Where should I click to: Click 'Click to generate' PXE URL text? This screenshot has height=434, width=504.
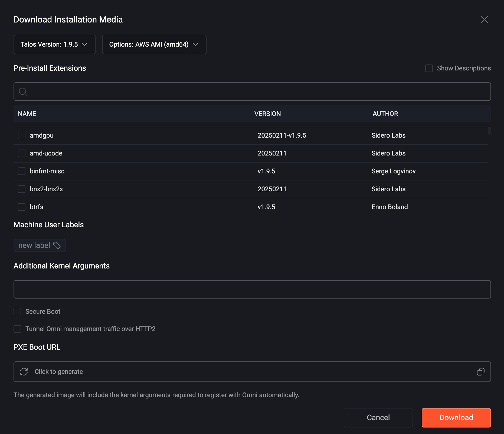(x=59, y=372)
